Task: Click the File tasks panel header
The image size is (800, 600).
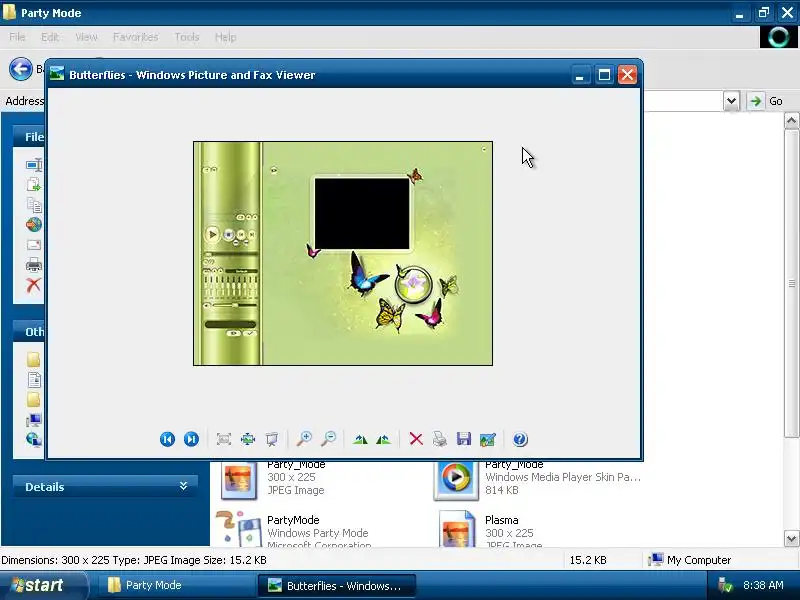Action: [x=29, y=137]
